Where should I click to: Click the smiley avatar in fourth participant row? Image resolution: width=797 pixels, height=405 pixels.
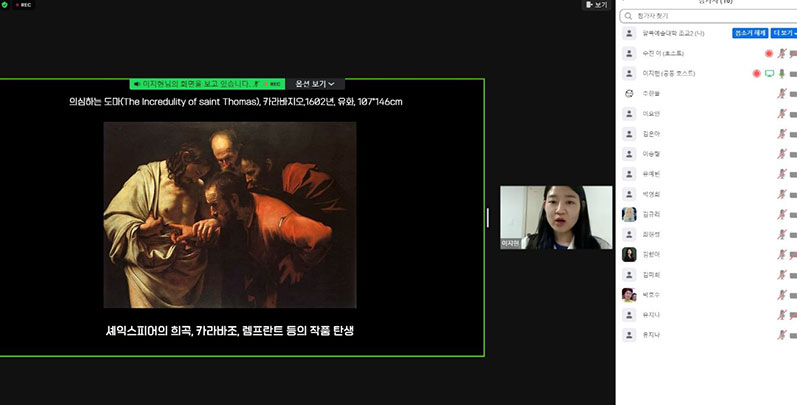629,94
